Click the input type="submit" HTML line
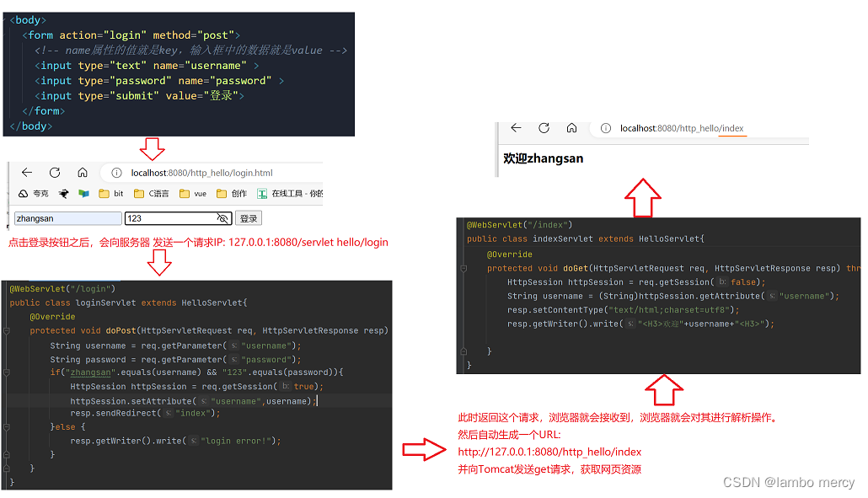 click(x=140, y=96)
